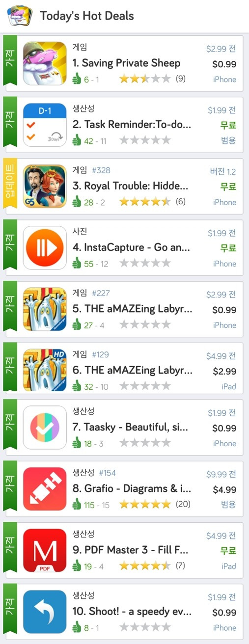Image resolution: width=249 pixels, height=644 pixels.
Task: Tap the Task Reminder D-1 app icon
Action: pyautogui.click(x=45, y=125)
